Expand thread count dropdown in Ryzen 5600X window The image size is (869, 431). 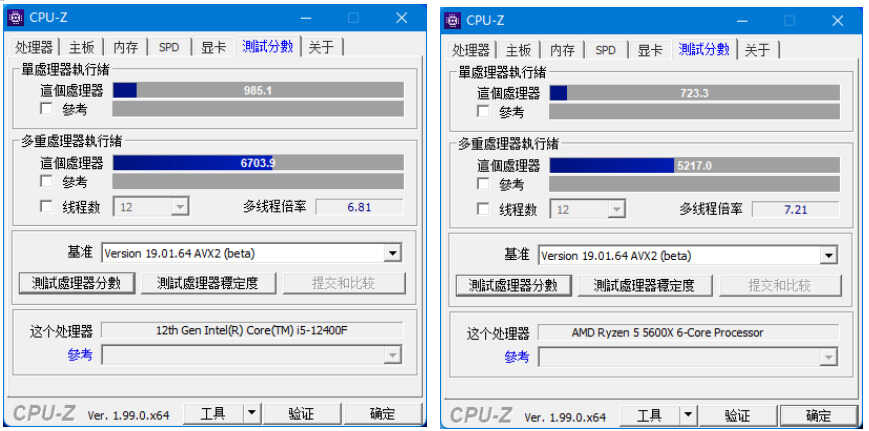[x=616, y=210]
